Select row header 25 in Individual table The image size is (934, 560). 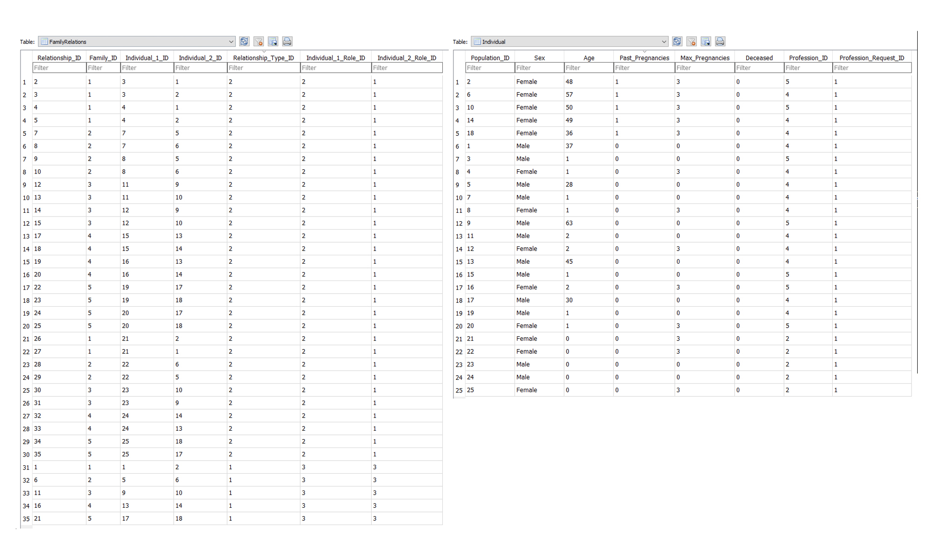coord(459,390)
